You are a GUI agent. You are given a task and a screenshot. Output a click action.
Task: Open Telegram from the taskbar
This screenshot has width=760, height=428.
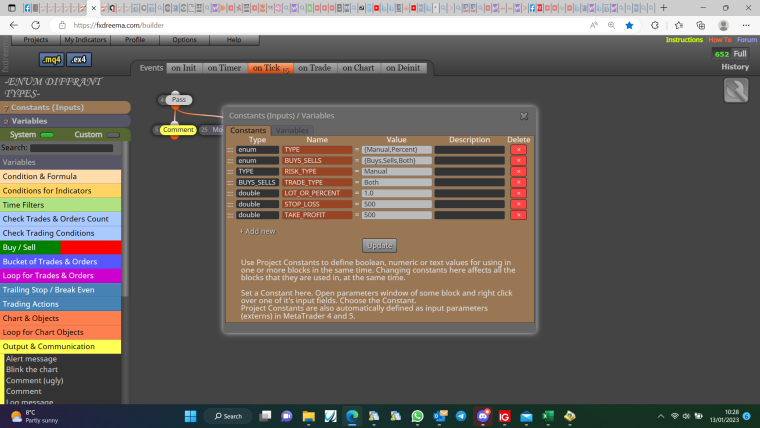(x=461, y=416)
